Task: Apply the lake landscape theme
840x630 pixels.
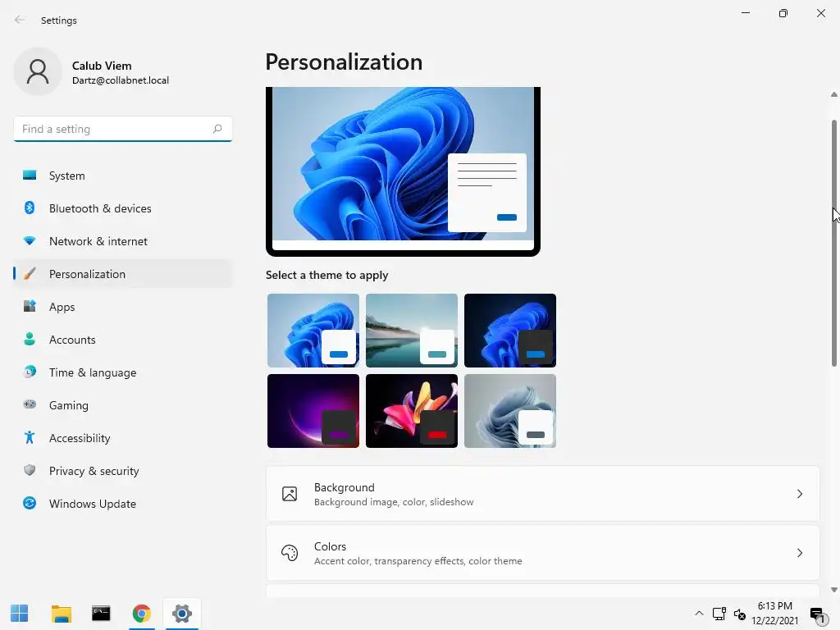Action: tap(412, 330)
